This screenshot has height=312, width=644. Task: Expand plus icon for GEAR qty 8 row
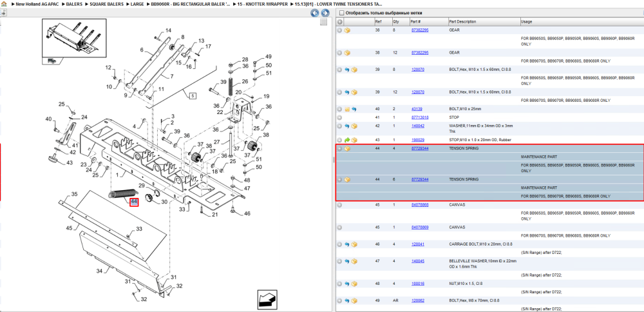tap(339, 30)
